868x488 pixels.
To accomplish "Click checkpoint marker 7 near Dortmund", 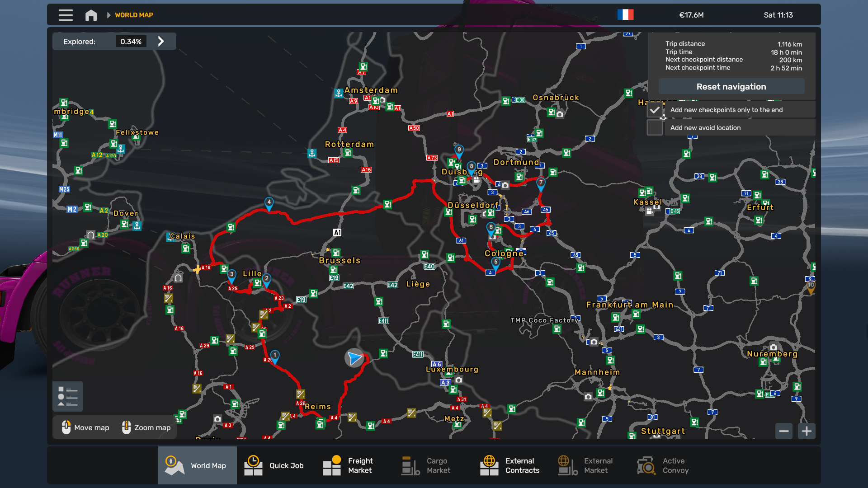I will (541, 183).
